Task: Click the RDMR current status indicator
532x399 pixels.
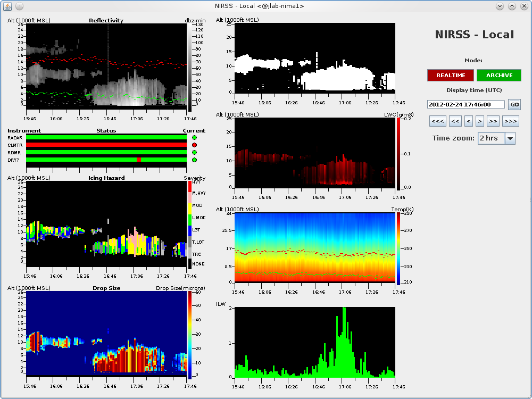Action: [194, 153]
